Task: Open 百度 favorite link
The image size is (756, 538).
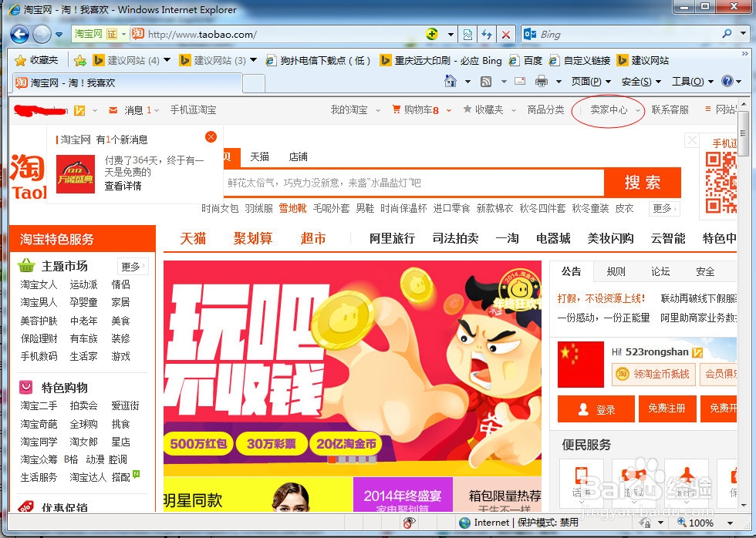Action: (x=525, y=60)
